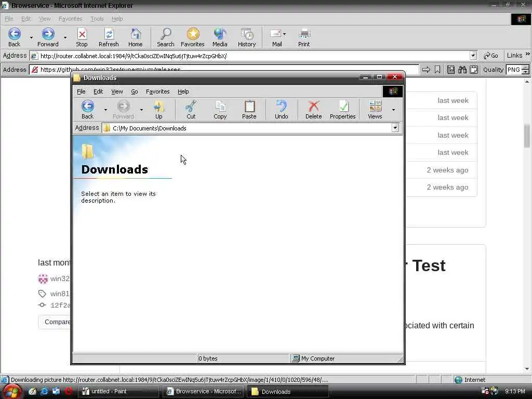Click the Internet Explorer quick launch icon
The image size is (532, 399).
[44, 391]
